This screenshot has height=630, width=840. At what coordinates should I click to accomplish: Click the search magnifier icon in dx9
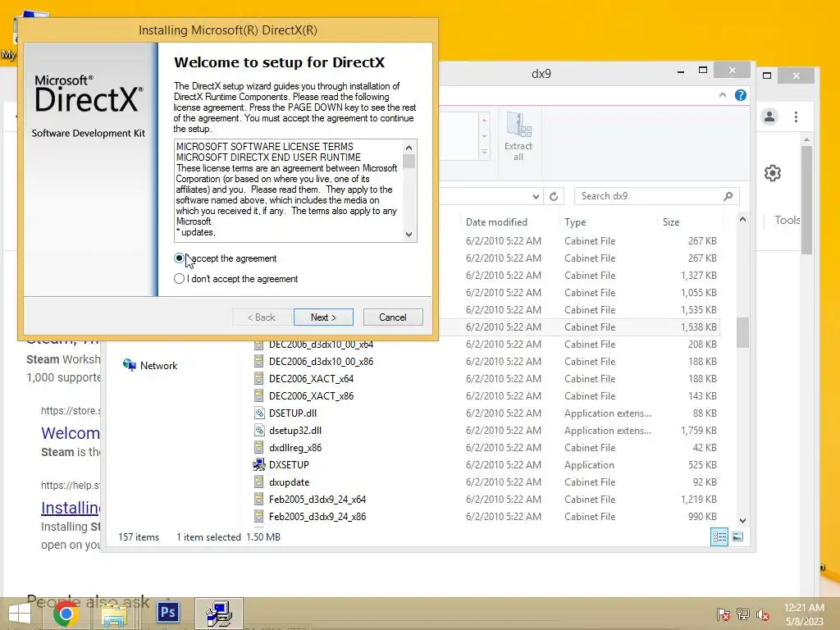pos(728,196)
